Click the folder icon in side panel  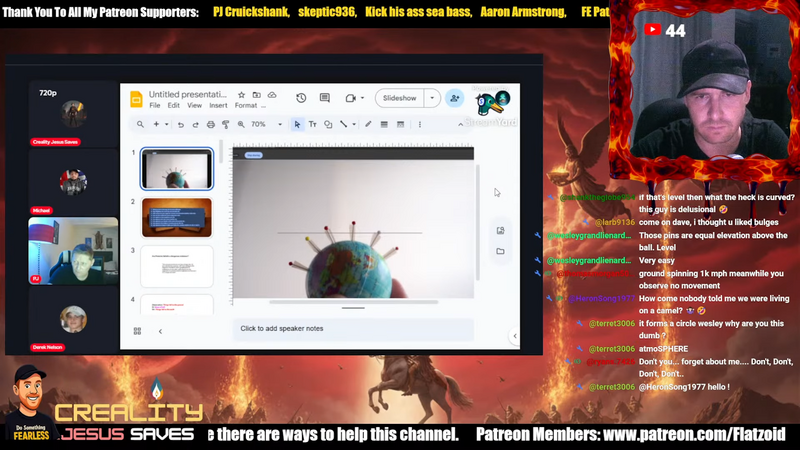point(501,251)
